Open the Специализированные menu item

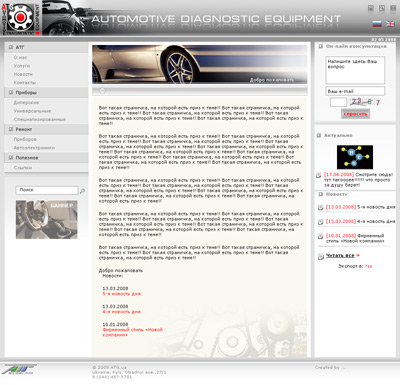[40, 119]
